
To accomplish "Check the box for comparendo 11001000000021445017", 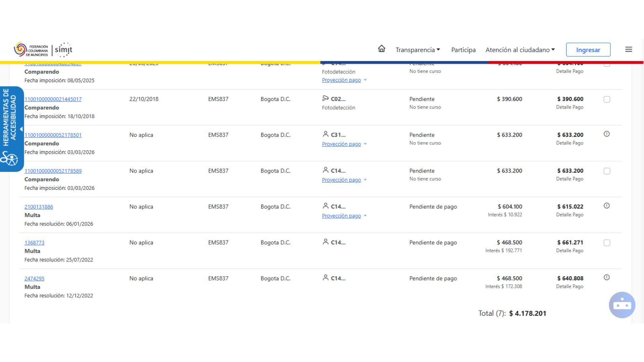I will [606, 100].
